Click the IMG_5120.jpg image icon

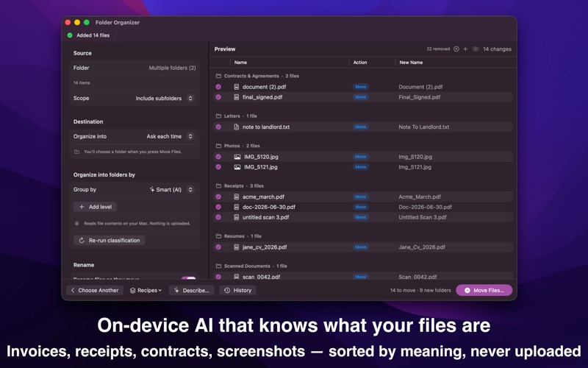(237, 157)
